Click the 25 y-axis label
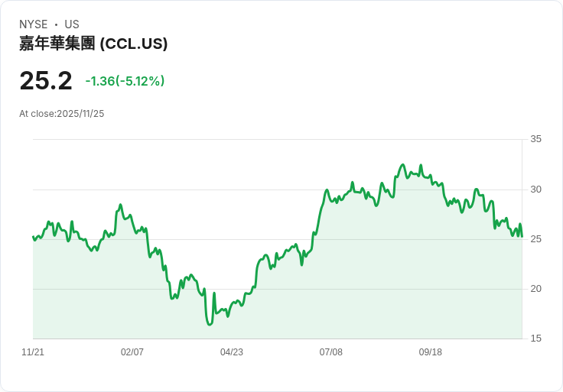 pos(536,239)
